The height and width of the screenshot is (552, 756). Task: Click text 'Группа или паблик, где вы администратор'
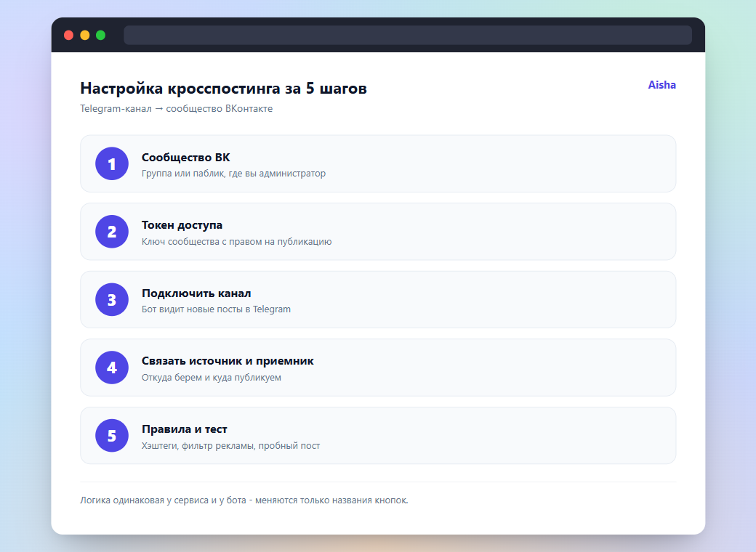tap(233, 174)
